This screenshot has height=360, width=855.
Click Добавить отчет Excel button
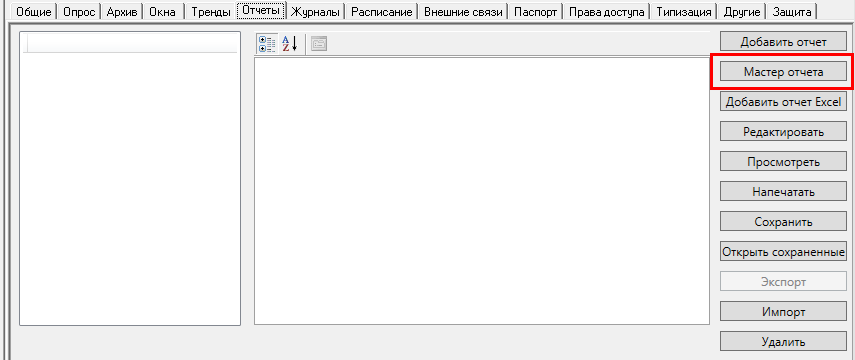pyautogui.click(x=783, y=101)
